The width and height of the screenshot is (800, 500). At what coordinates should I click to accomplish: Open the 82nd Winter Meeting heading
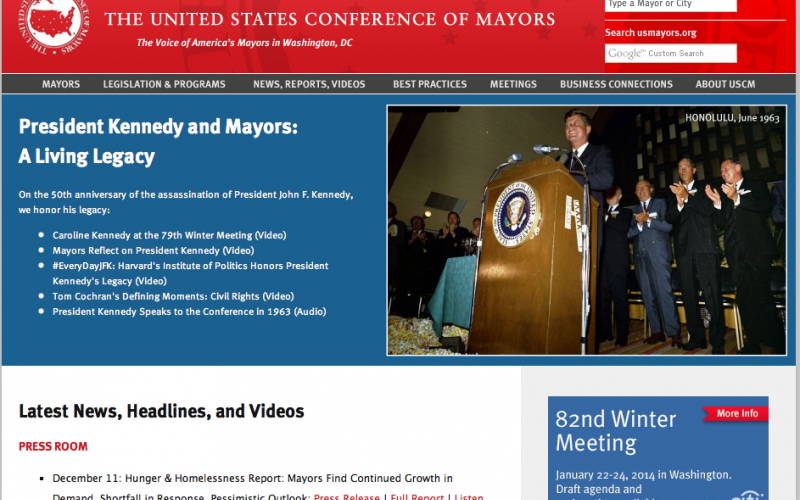(x=615, y=431)
